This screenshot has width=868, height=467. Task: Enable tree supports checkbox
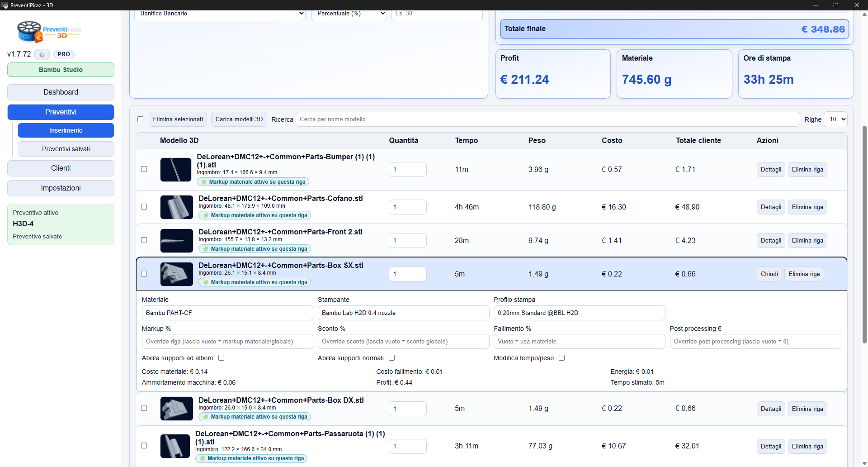(222, 358)
